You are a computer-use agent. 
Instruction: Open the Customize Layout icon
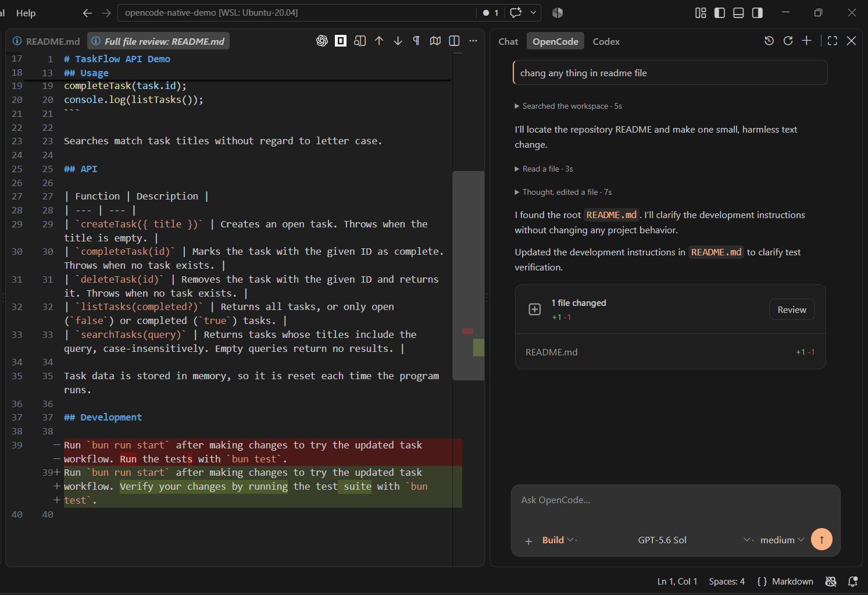(701, 13)
